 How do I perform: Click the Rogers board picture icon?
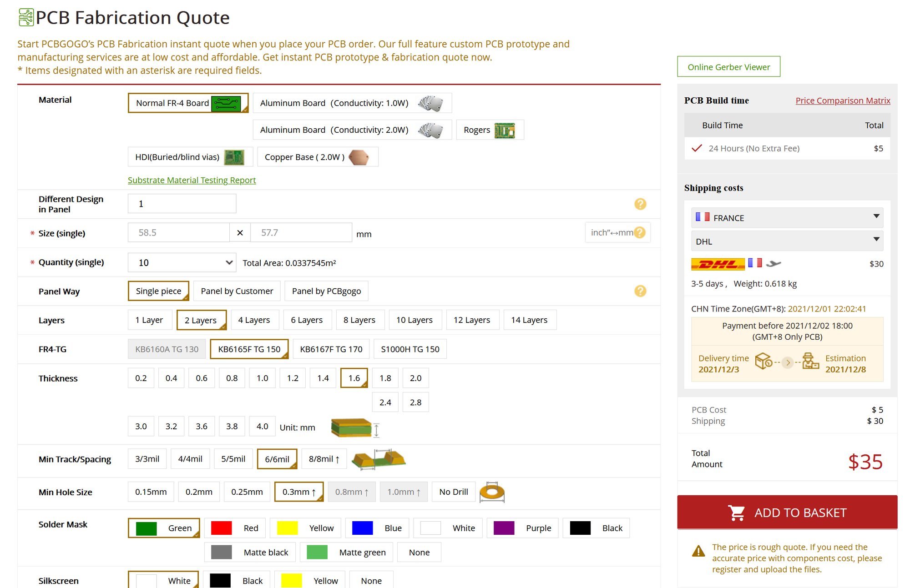point(505,130)
